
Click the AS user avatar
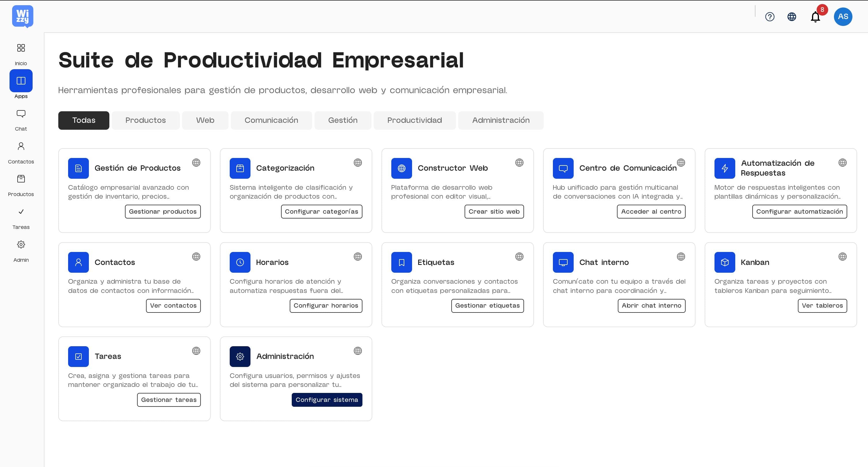coord(843,16)
